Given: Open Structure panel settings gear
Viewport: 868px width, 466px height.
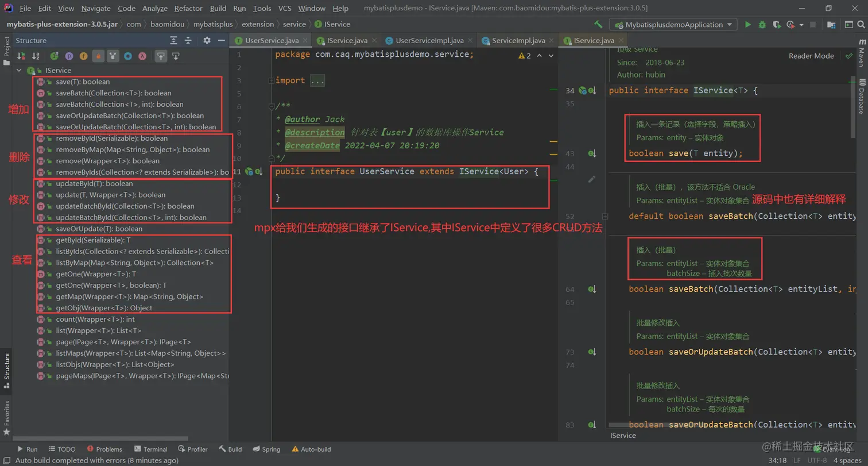Looking at the screenshot, I should pyautogui.click(x=207, y=40).
